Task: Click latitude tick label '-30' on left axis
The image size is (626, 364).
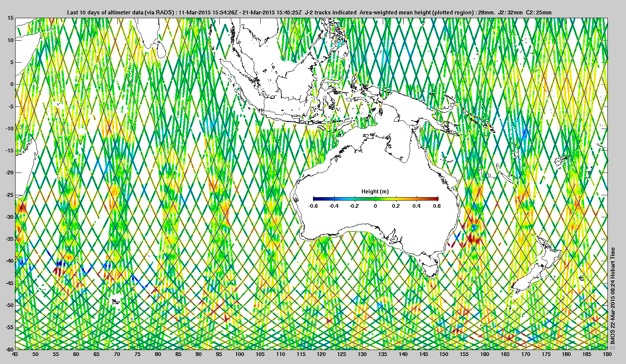Action: point(9,217)
